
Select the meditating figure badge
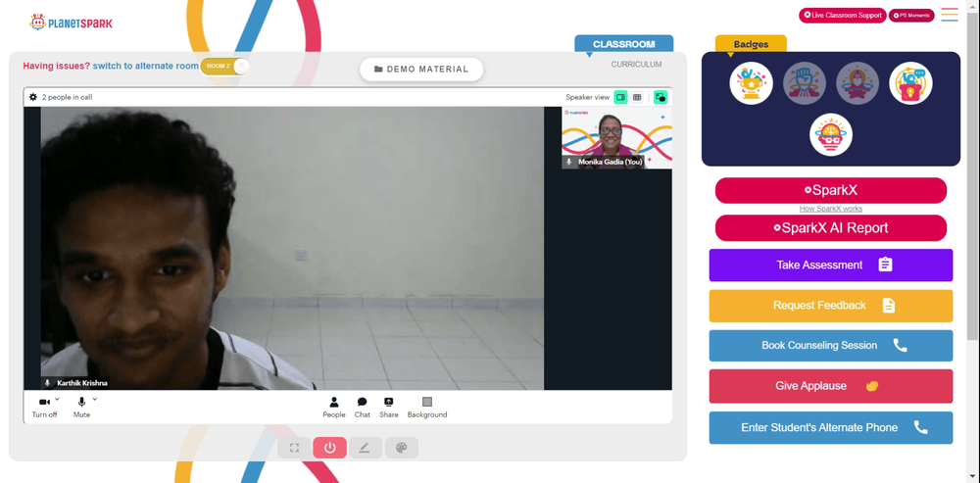pyautogui.click(x=857, y=83)
